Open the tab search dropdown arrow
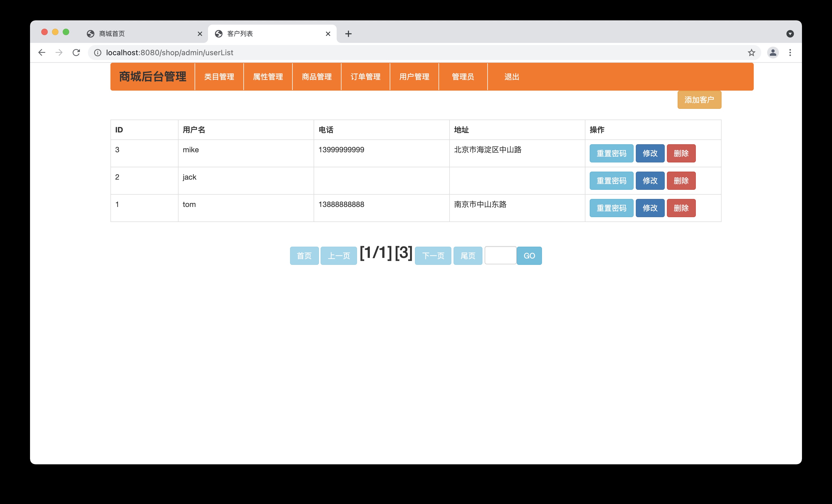Screen dimensions: 832x504 click(790, 34)
